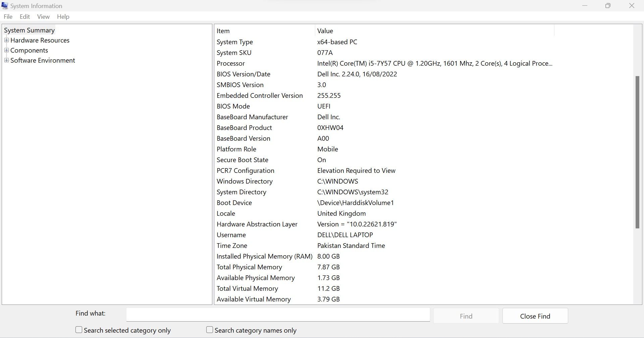Select System Summary in the tree
The image size is (644, 338).
[29, 30]
